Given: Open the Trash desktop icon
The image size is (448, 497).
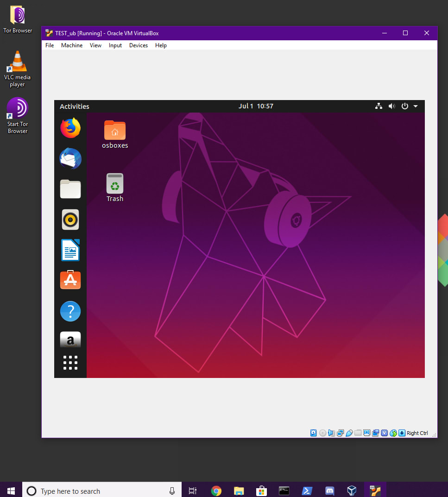Looking at the screenshot, I should tap(115, 188).
